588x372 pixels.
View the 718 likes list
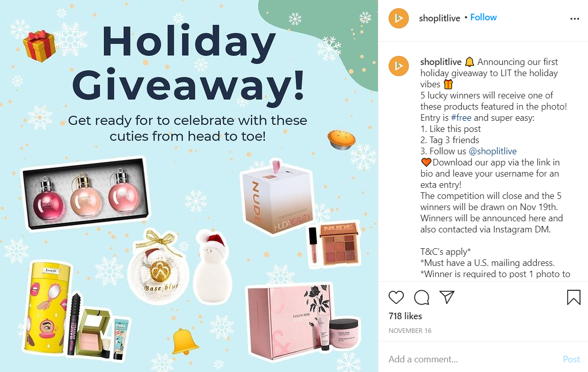405,316
